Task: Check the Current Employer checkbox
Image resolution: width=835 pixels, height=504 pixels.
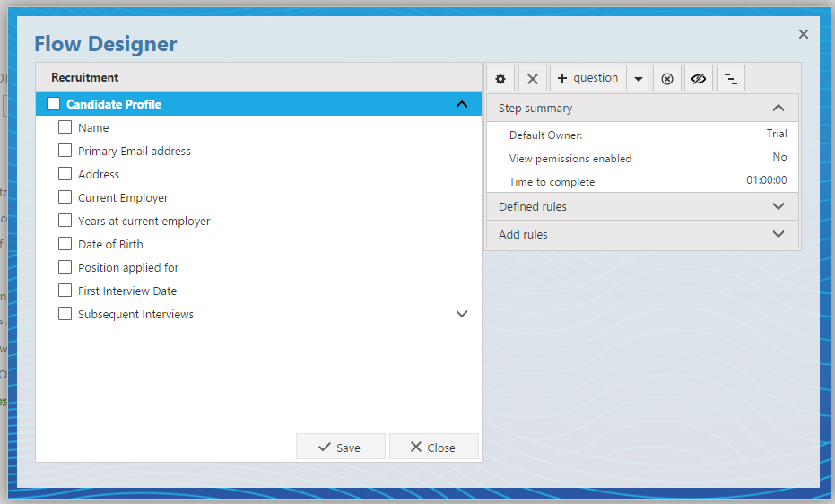Action: [x=65, y=197]
